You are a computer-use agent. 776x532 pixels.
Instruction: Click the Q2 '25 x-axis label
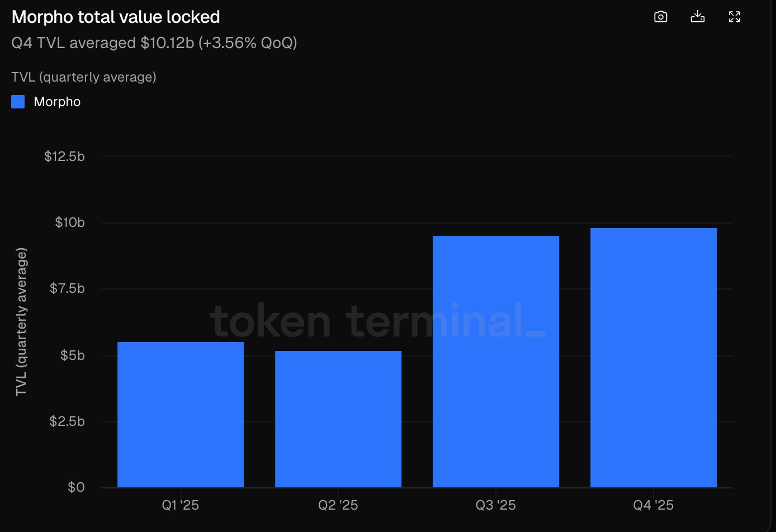tap(338, 505)
